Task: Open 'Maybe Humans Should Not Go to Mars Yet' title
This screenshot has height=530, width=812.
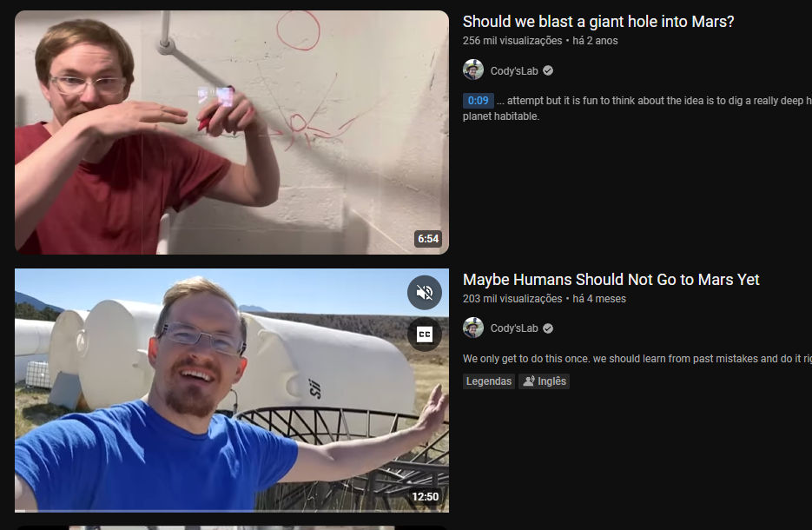Action: (x=611, y=280)
